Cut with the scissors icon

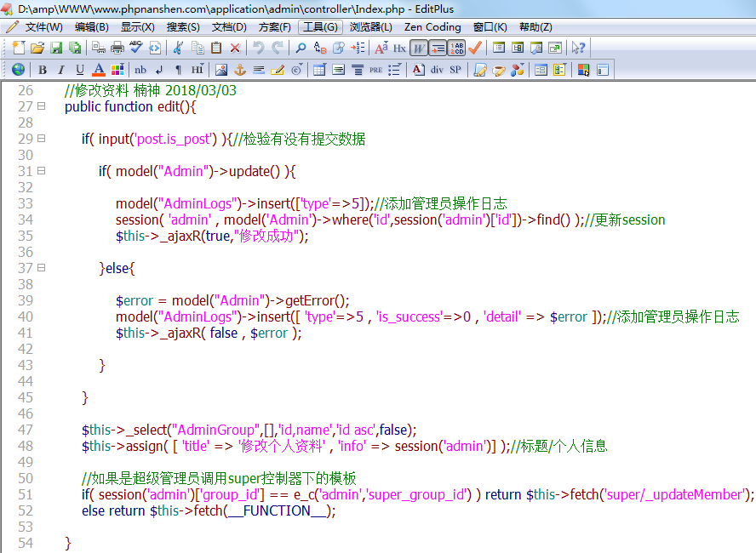tap(178, 48)
